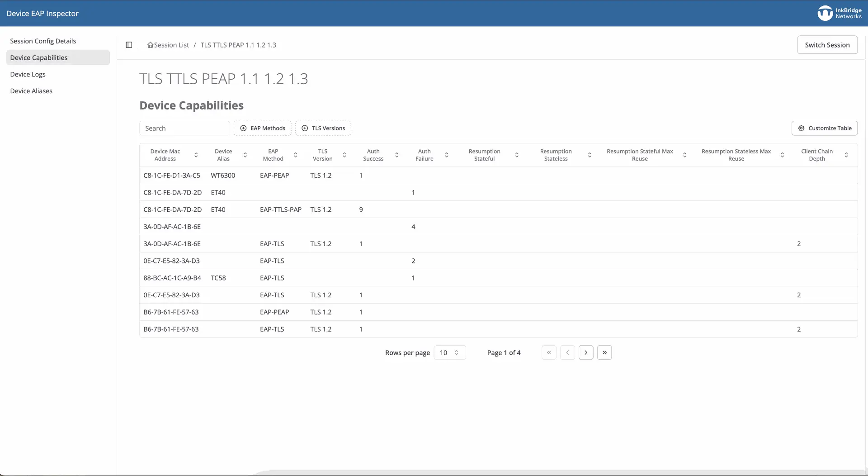Go to first page using double-chevron icon
The image size is (868, 476).
point(548,352)
